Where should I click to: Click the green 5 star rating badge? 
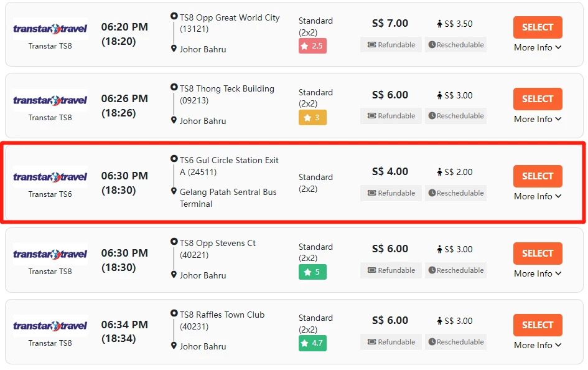tap(312, 272)
